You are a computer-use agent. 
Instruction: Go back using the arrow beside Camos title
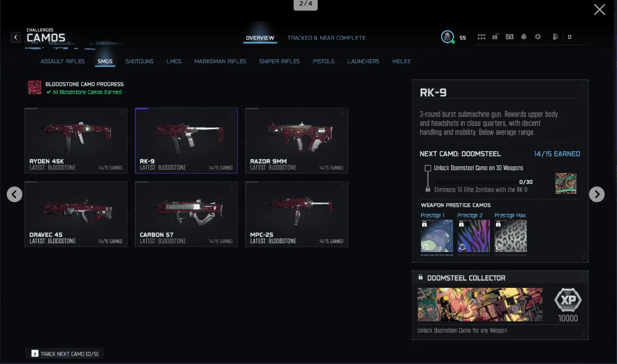[x=15, y=38]
